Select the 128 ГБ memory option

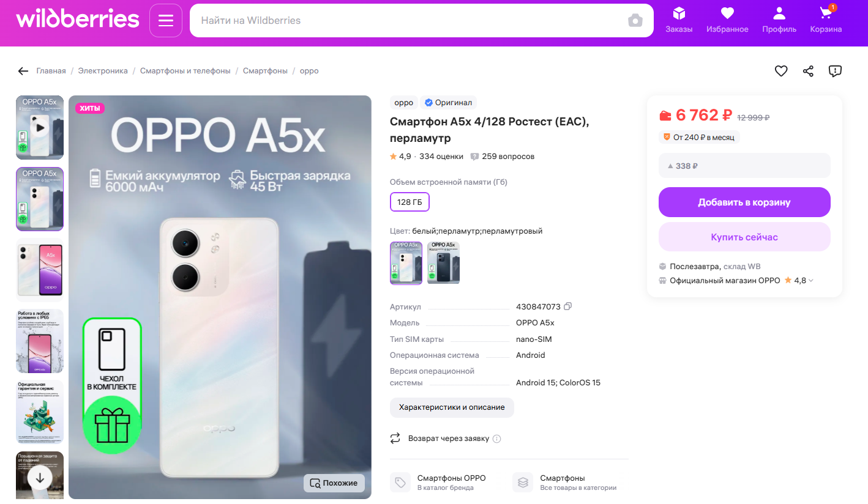point(410,202)
